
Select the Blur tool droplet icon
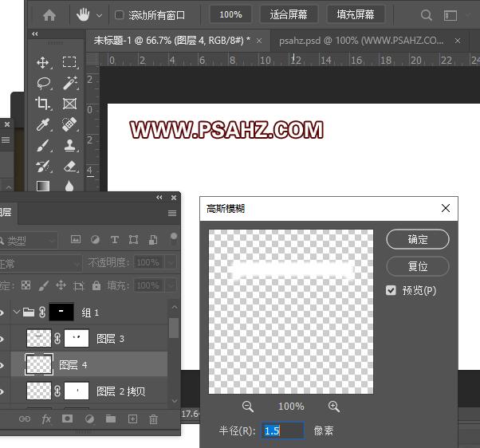click(69, 186)
